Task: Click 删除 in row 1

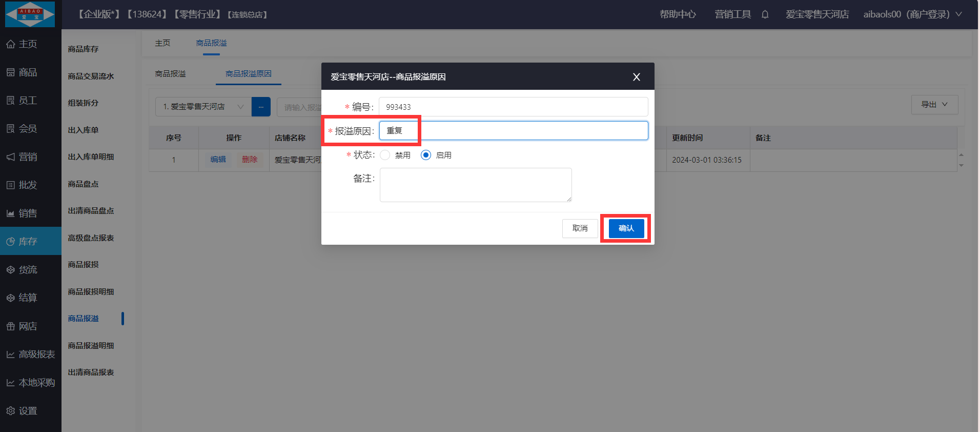Action: point(250,160)
